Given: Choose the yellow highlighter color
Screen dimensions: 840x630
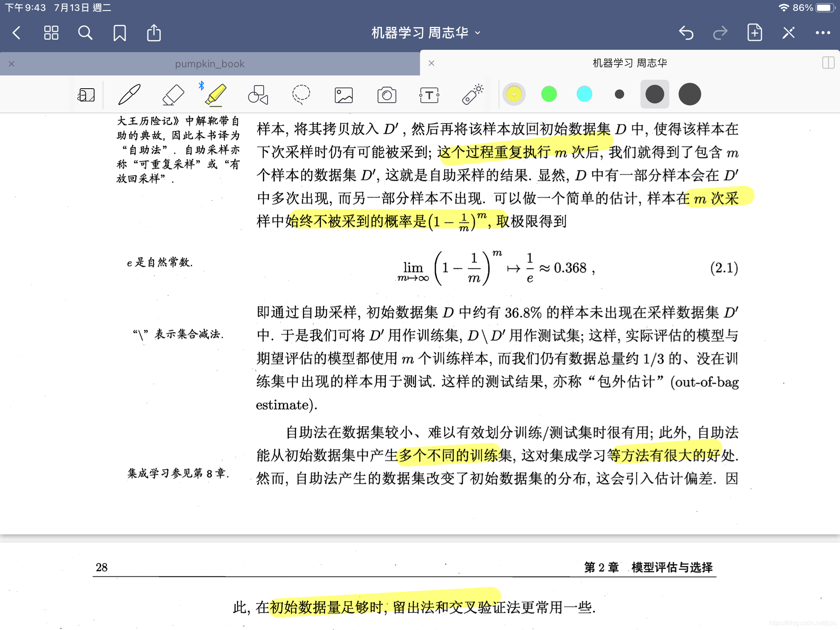Looking at the screenshot, I should [x=514, y=94].
